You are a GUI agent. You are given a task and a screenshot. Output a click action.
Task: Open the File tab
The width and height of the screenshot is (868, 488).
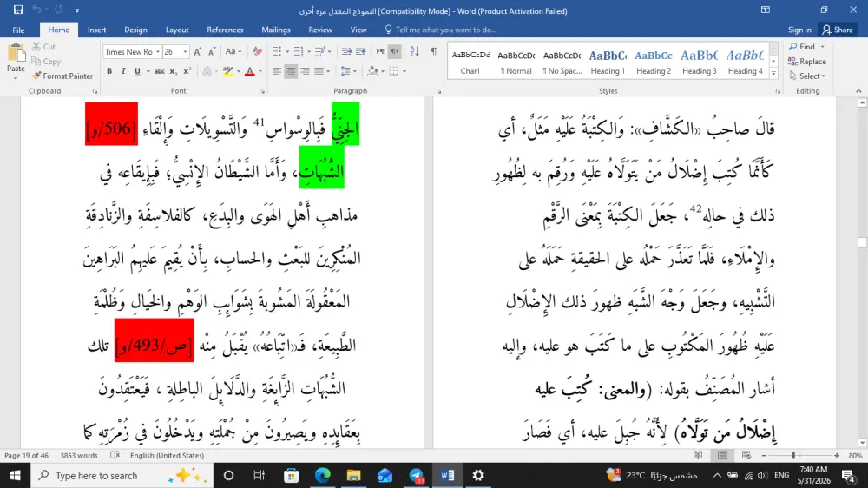click(18, 30)
